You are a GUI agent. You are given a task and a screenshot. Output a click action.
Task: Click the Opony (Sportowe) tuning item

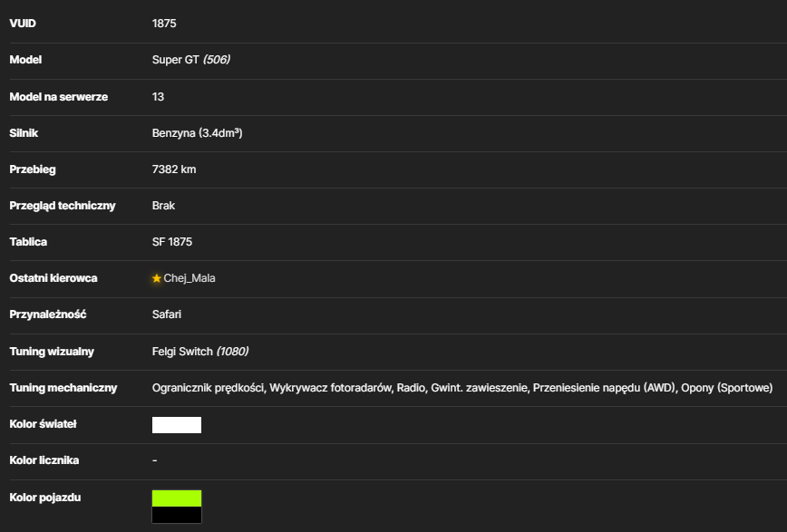coord(727,388)
